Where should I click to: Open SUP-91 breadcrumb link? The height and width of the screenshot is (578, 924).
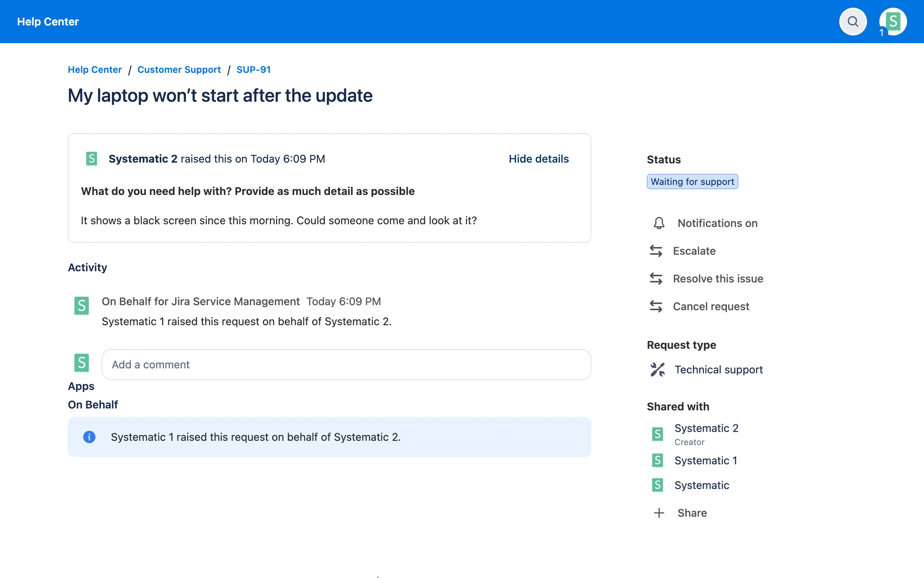click(253, 70)
